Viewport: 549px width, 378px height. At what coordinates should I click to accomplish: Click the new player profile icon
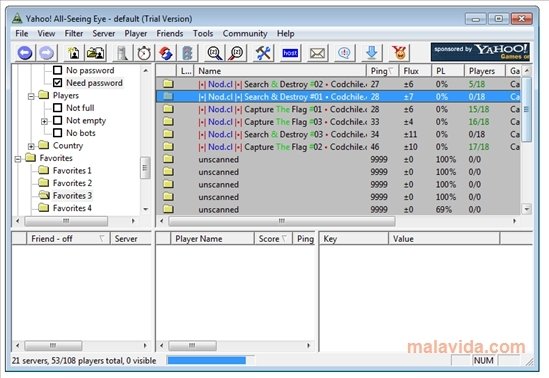point(74,53)
